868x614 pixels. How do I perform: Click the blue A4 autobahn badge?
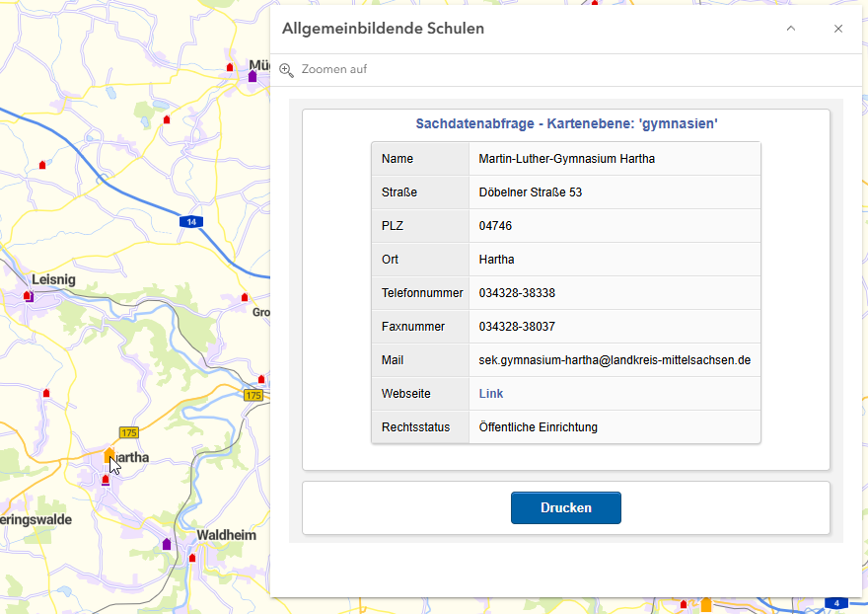(x=835, y=602)
